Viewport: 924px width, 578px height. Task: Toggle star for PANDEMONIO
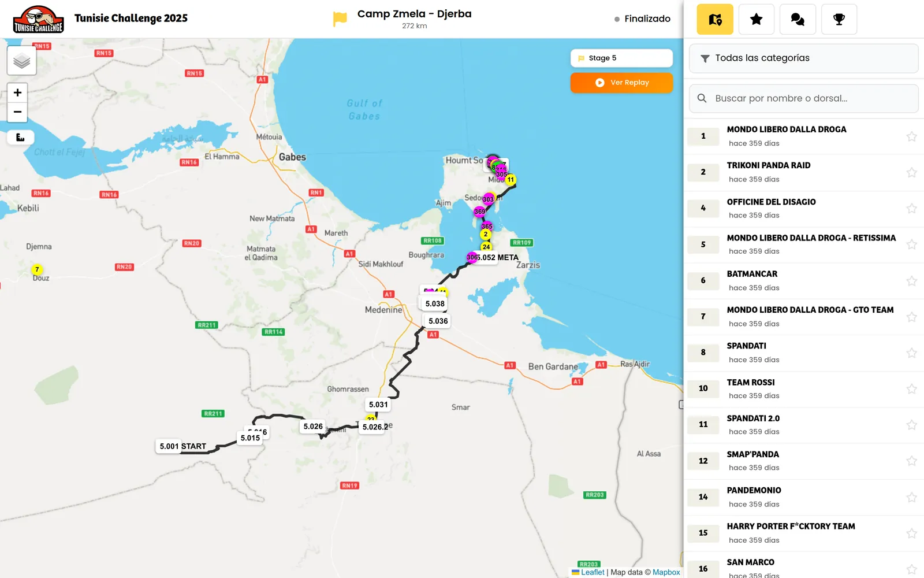(x=911, y=497)
